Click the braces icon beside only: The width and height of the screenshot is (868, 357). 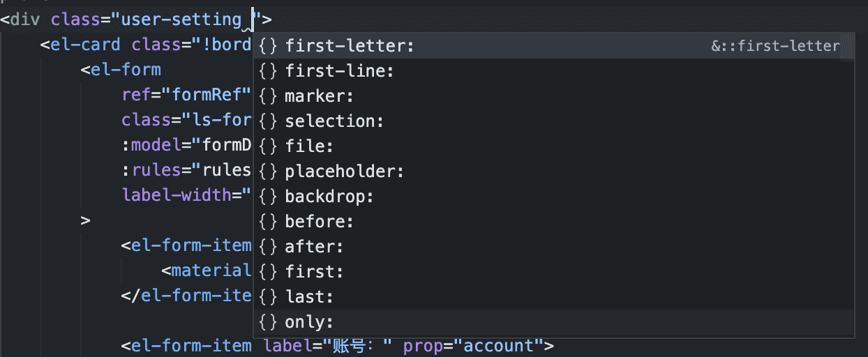(268, 322)
